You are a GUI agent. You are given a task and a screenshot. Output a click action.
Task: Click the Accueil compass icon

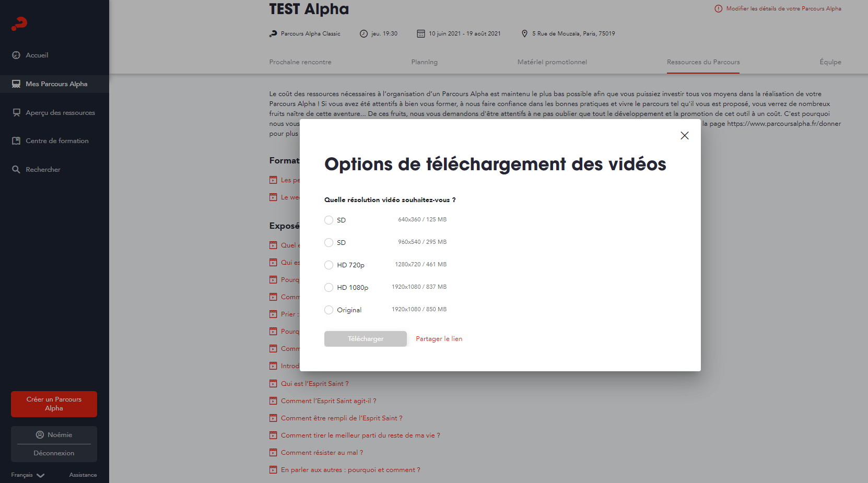tap(16, 55)
